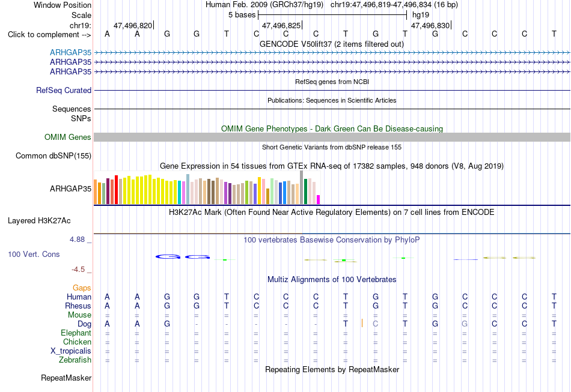This screenshot has height=392, width=571.
Task: Click the SNPs label under Sequences
Action: (81, 118)
